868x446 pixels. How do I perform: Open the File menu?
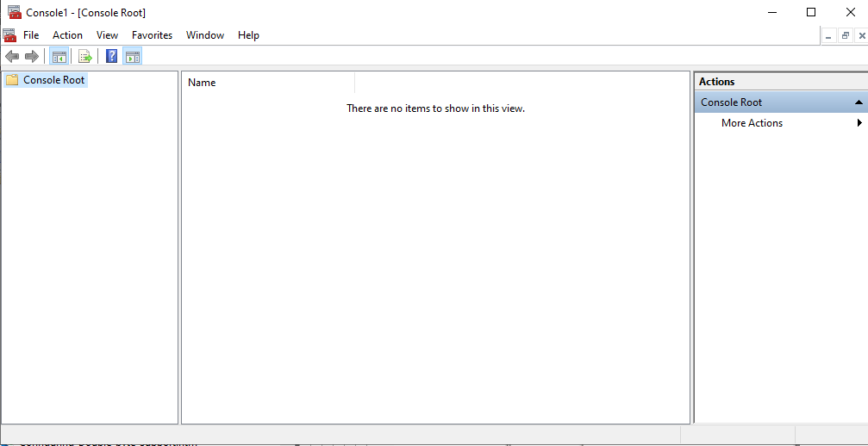pyautogui.click(x=31, y=35)
